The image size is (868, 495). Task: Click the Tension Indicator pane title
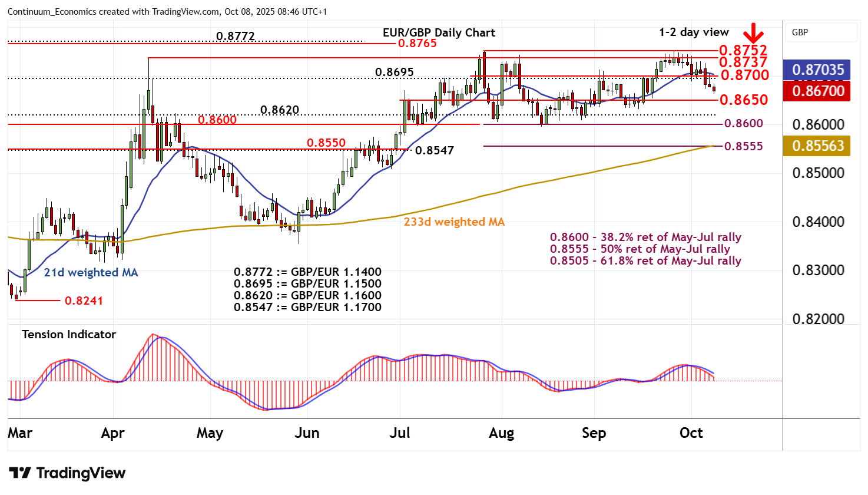69,334
